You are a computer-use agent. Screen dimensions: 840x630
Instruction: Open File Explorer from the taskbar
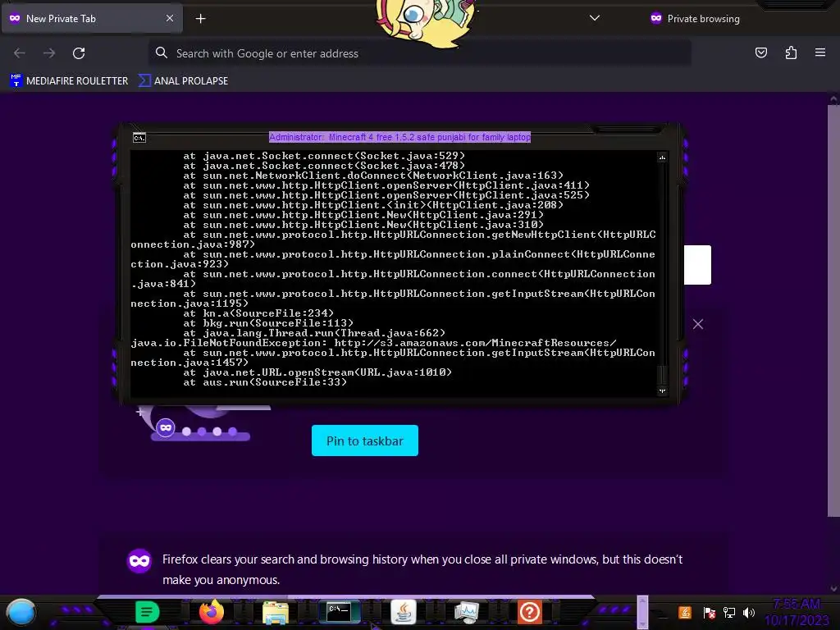pyautogui.click(x=276, y=612)
